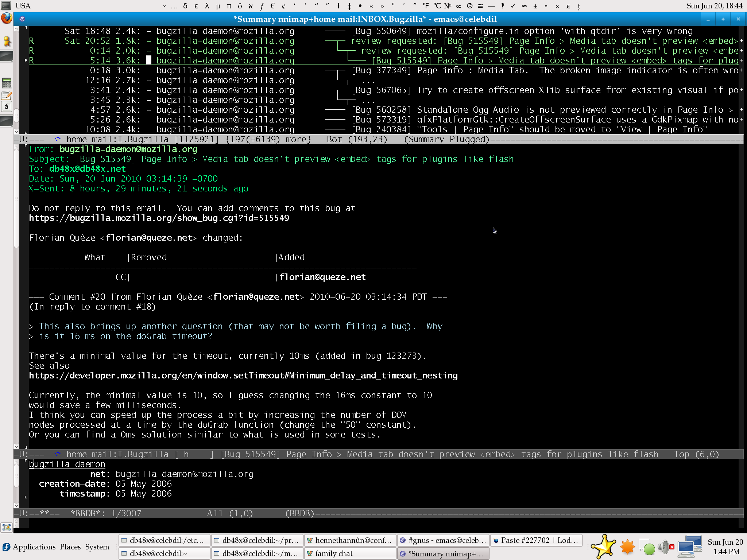Screen dimensions: 747x560
Task: Switch to db48x@celebdil:~ terminal taskbar button
Action: (x=164, y=553)
